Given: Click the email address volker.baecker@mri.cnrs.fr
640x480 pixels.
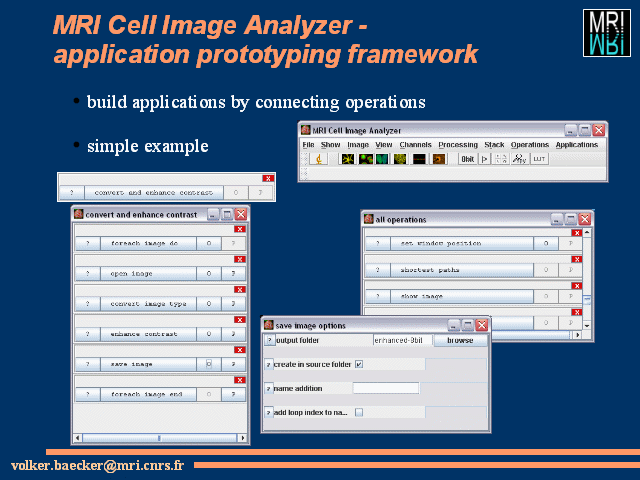Looking at the screenshot, I should tap(97, 465).
